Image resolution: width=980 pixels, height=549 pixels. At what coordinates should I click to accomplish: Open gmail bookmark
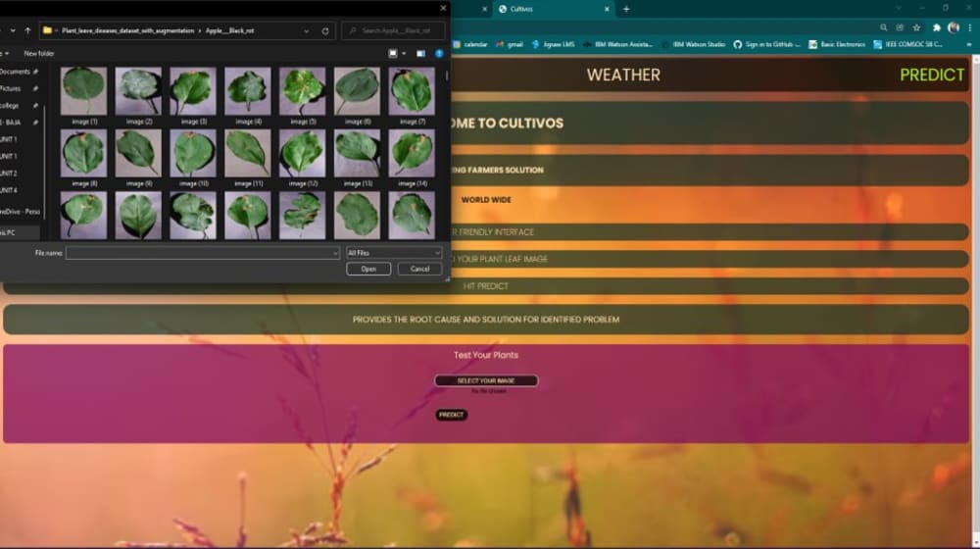coord(510,44)
